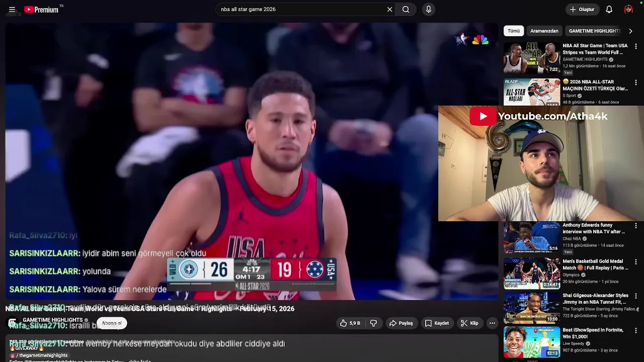
Task: Click sidebar channel 'S Sport'
Action: pyautogui.click(x=569, y=96)
